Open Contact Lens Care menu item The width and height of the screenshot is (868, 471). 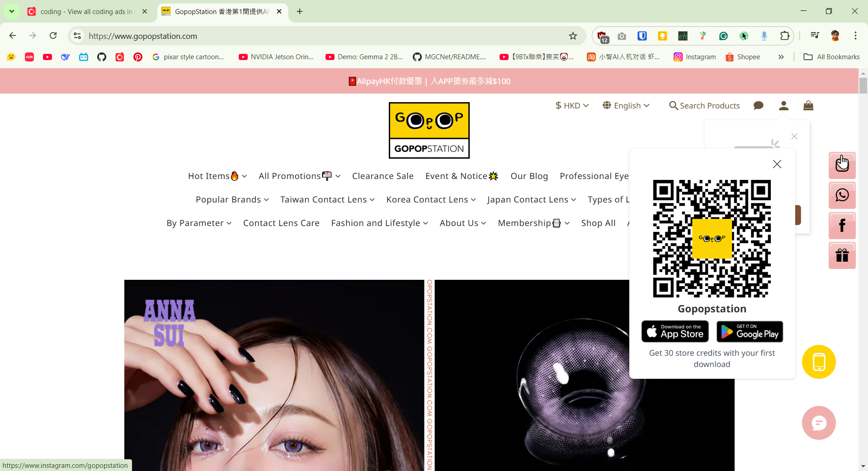click(281, 223)
